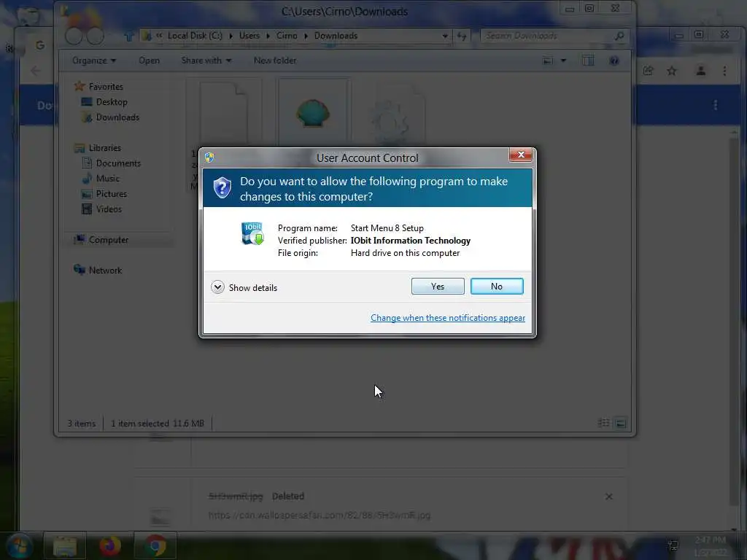This screenshot has height=560, width=747.
Task: Click the Chrome share page icon
Action: pos(649,71)
